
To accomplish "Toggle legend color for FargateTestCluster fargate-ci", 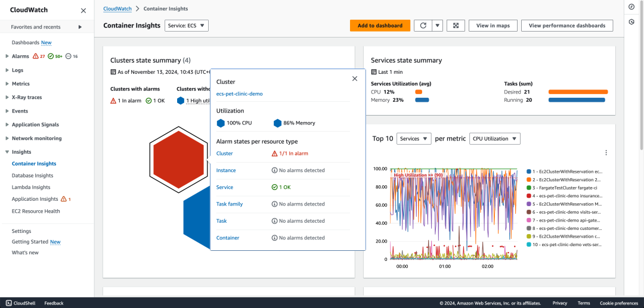I will tap(529, 188).
